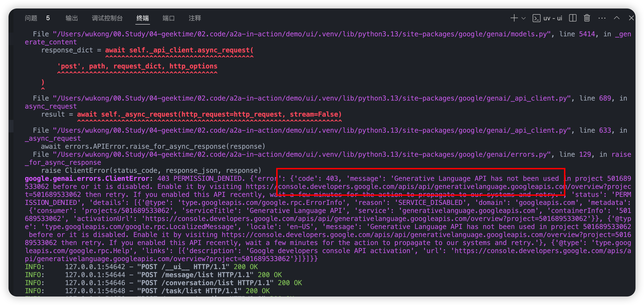
Task: Click the uv - ui terminal label
Action: (x=553, y=18)
